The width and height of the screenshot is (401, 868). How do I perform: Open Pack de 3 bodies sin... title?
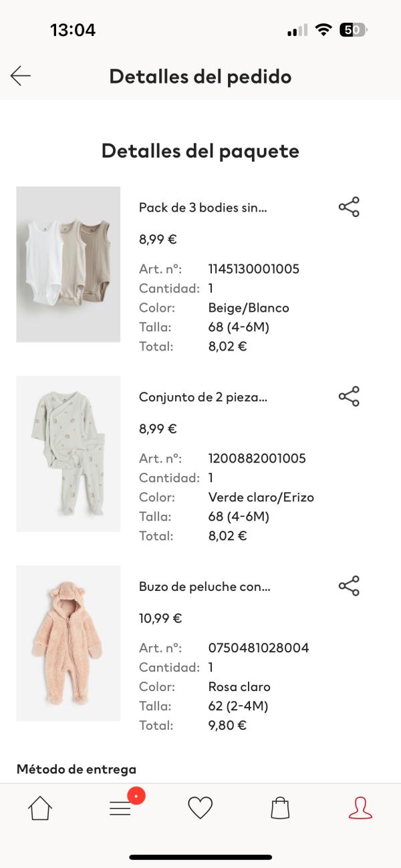203,208
